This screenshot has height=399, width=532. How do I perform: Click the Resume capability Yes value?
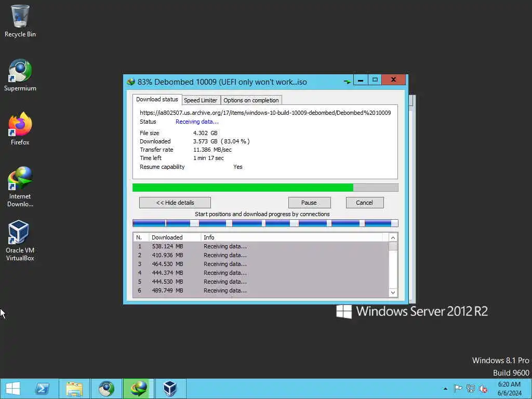click(x=238, y=167)
